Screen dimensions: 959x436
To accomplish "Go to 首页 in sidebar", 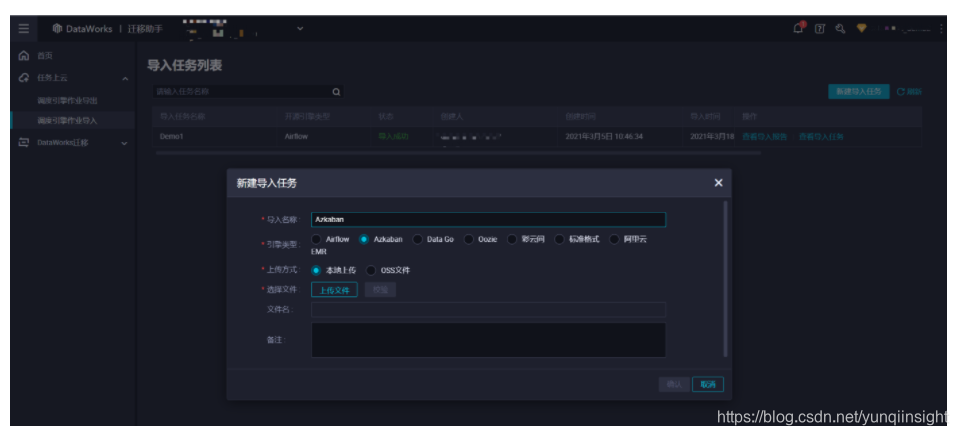I will coord(45,56).
